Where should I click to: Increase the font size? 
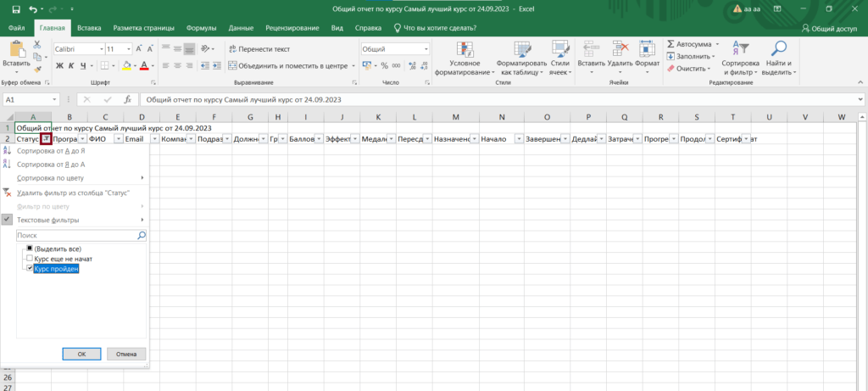[139, 48]
